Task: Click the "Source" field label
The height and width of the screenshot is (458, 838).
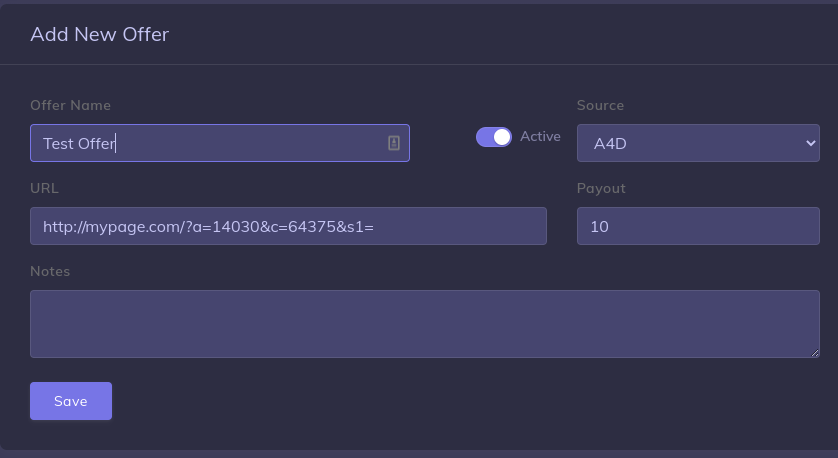Action: [600, 105]
